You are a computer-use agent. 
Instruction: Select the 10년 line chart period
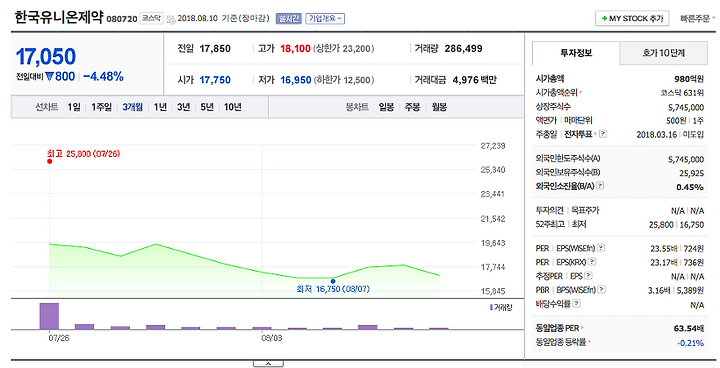click(233, 107)
